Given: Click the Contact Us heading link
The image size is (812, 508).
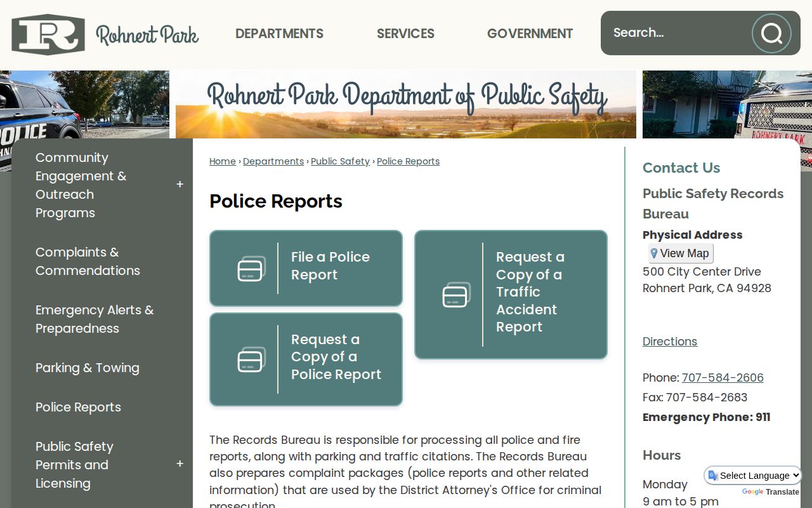Looking at the screenshot, I should 681,168.
